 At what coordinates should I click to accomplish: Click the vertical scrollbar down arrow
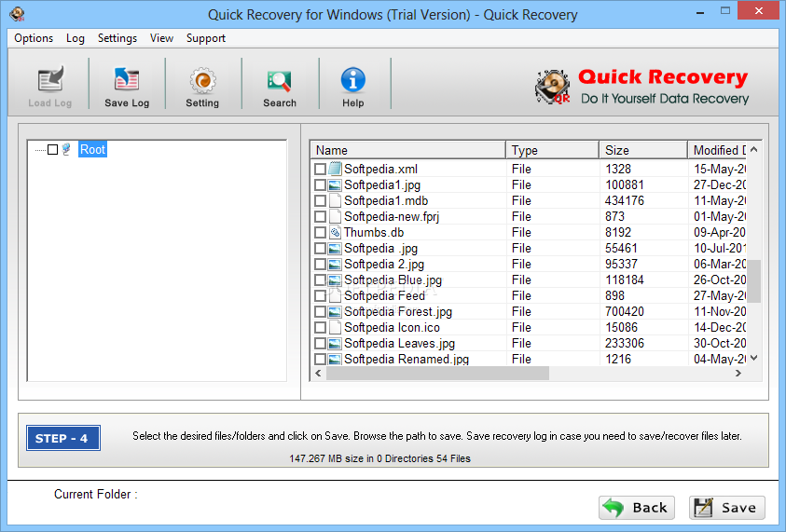[x=754, y=358]
